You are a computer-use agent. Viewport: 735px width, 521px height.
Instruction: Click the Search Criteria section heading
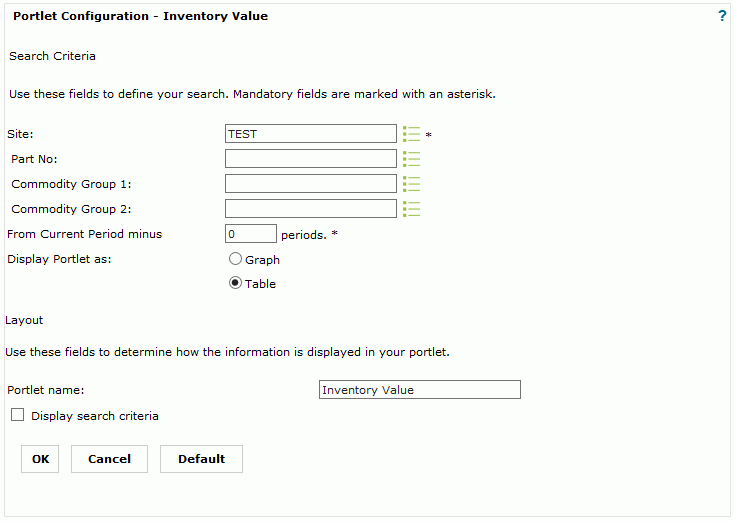(x=52, y=56)
